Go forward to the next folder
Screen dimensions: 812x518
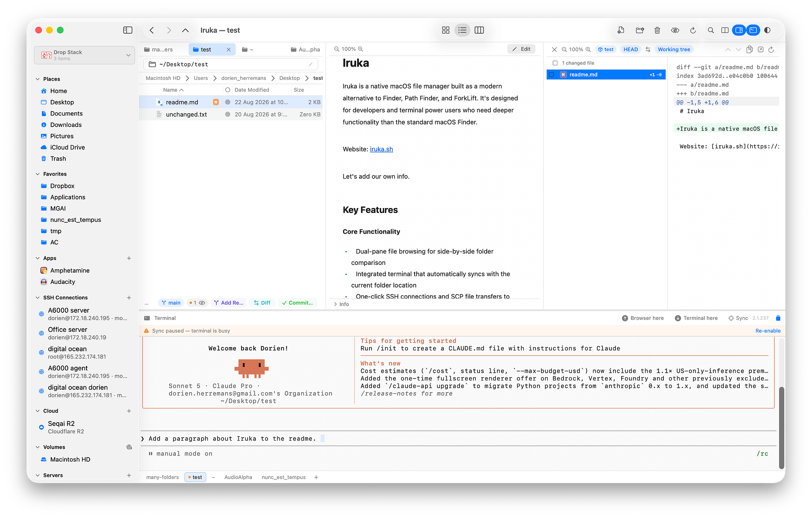pyautogui.click(x=169, y=30)
